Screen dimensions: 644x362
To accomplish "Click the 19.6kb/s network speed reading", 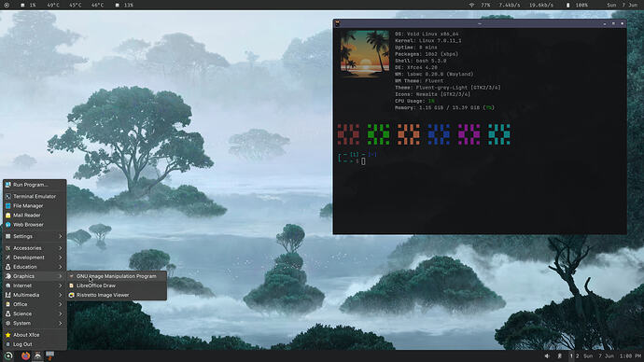I will pos(541,6).
